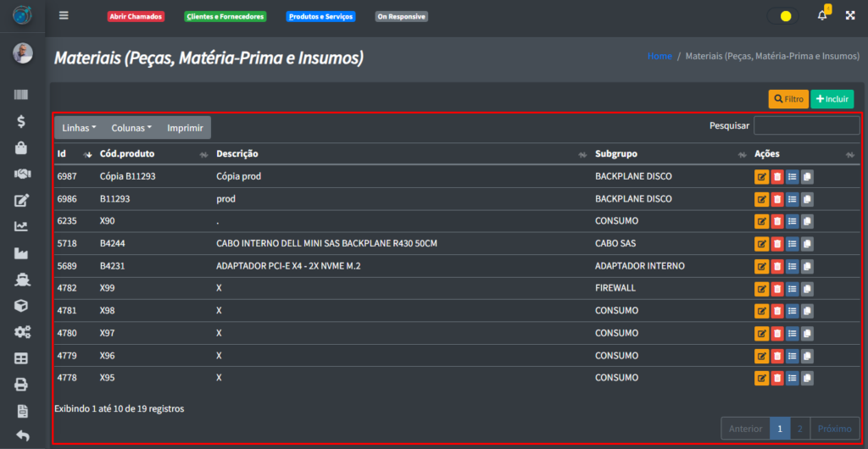Delete row 6987 using the red trash icon

point(777,176)
